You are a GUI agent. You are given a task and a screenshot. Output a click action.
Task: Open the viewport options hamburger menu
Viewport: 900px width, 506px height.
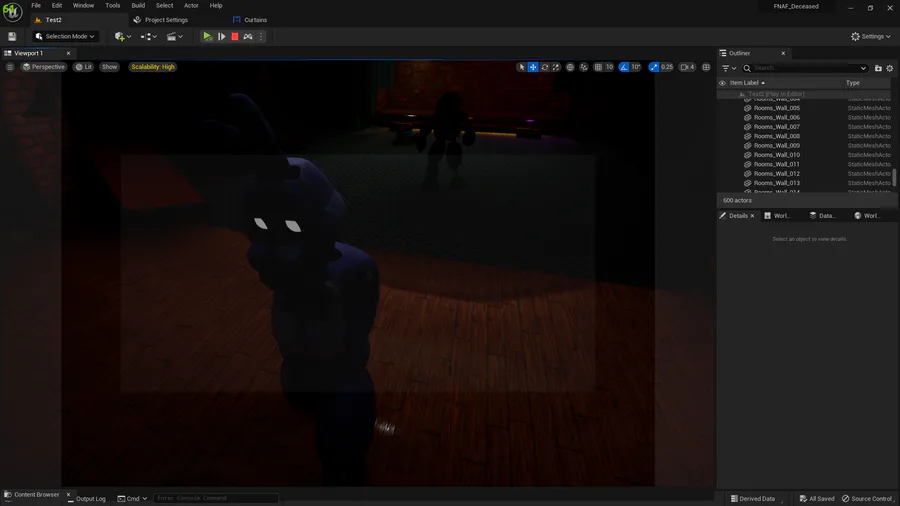[10, 67]
